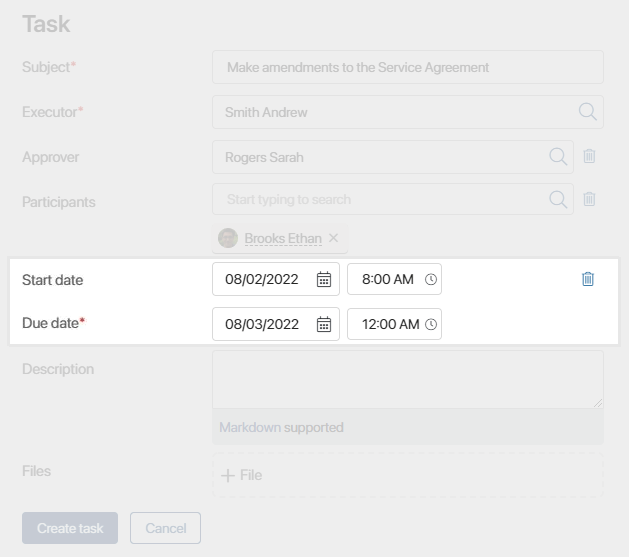
Task: Edit the start time 8:00 AM
Action: pyautogui.click(x=394, y=279)
